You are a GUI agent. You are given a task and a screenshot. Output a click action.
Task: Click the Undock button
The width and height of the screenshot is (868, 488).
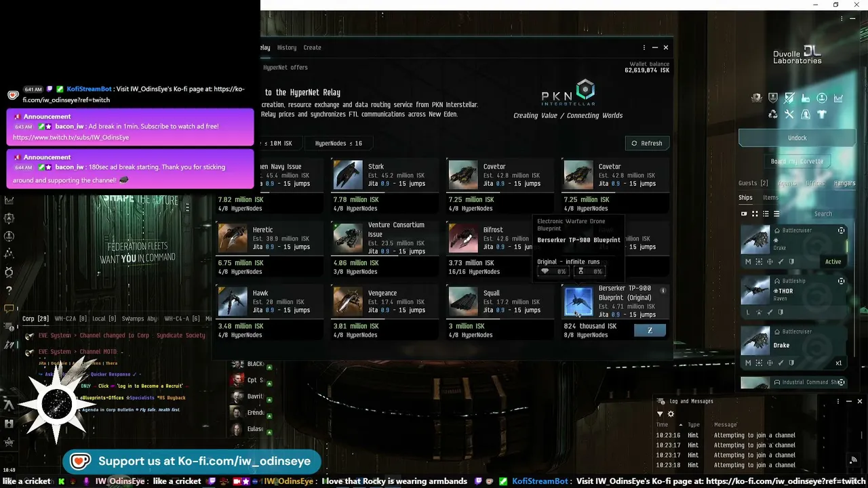797,138
